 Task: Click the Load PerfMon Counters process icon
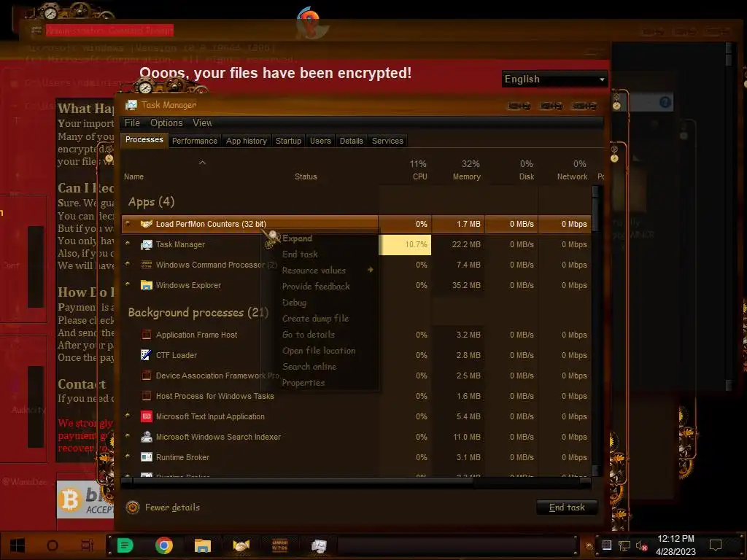tap(146, 224)
